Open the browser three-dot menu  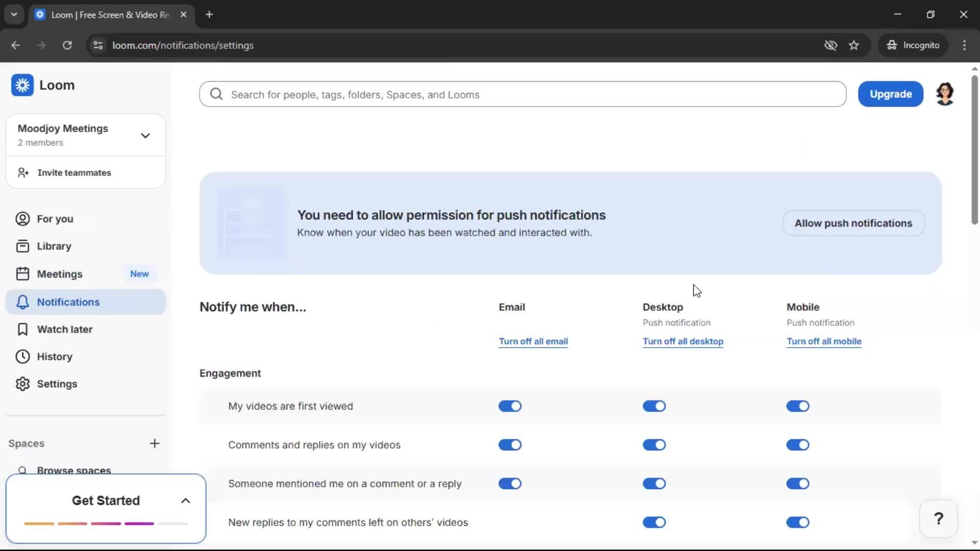(964, 45)
